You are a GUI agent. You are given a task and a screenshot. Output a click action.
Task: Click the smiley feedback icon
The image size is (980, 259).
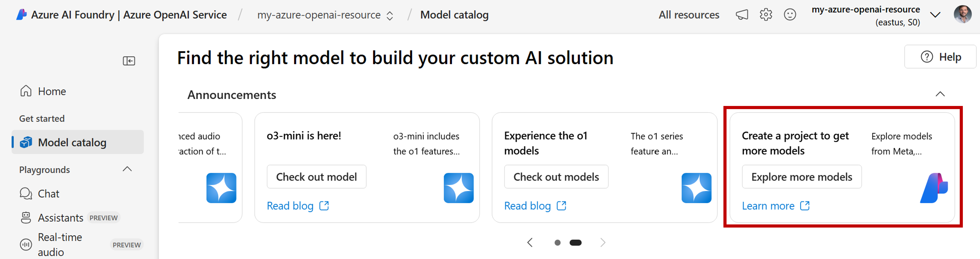pyautogui.click(x=790, y=15)
